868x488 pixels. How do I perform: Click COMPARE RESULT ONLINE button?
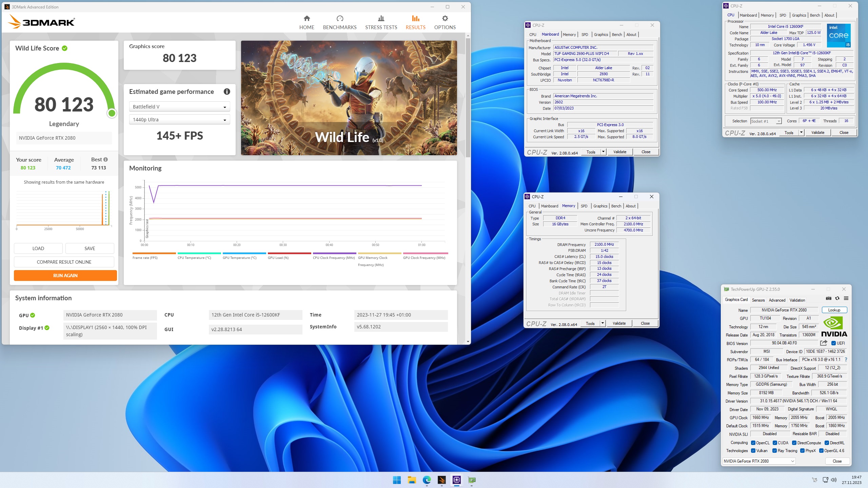(64, 262)
